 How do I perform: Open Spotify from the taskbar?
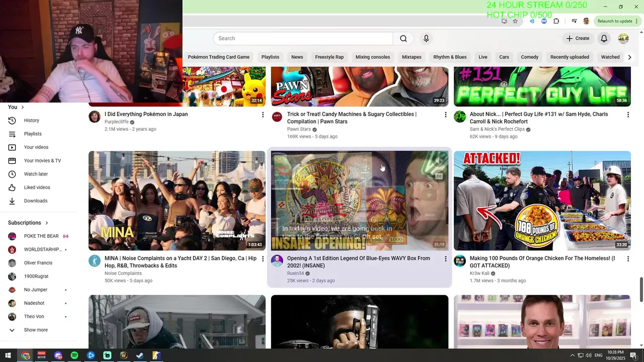click(x=74, y=355)
